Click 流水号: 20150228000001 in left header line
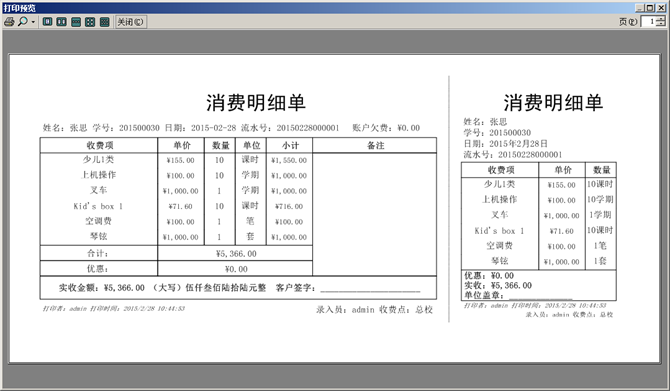 [290, 128]
